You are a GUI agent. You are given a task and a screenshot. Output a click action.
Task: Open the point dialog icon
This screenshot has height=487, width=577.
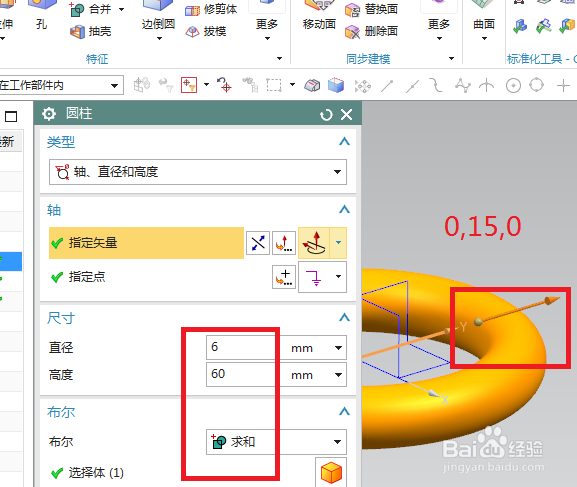pyautogui.click(x=284, y=277)
